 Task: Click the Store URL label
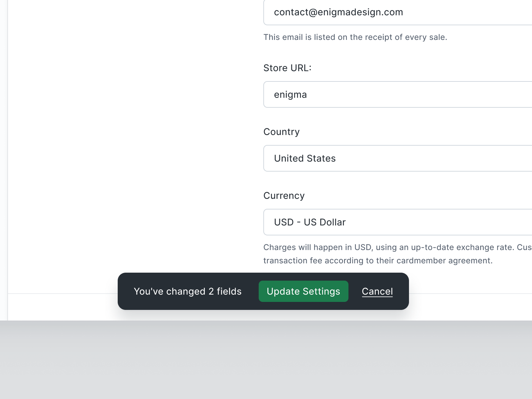[x=287, y=68]
